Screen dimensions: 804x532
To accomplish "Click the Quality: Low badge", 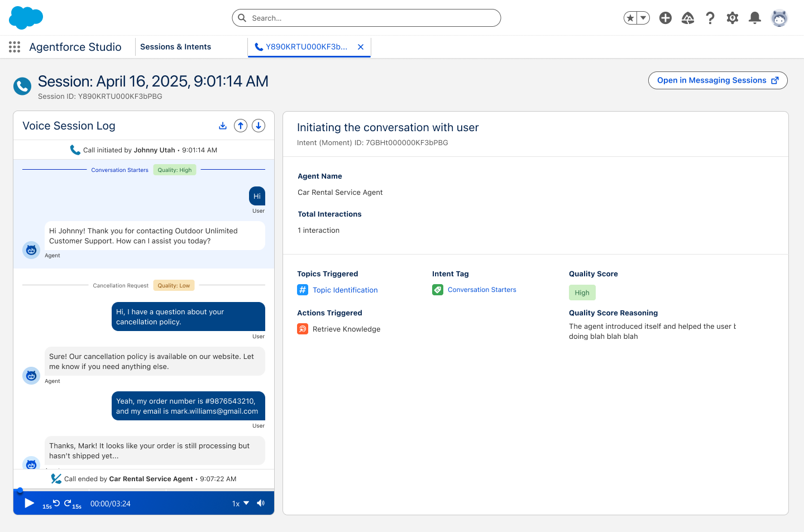I will click(174, 285).
